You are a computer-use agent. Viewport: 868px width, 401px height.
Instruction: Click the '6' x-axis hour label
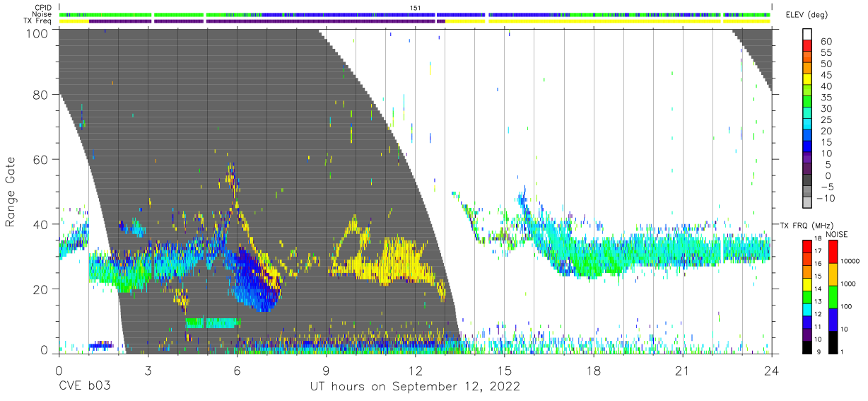pos(237,370)
